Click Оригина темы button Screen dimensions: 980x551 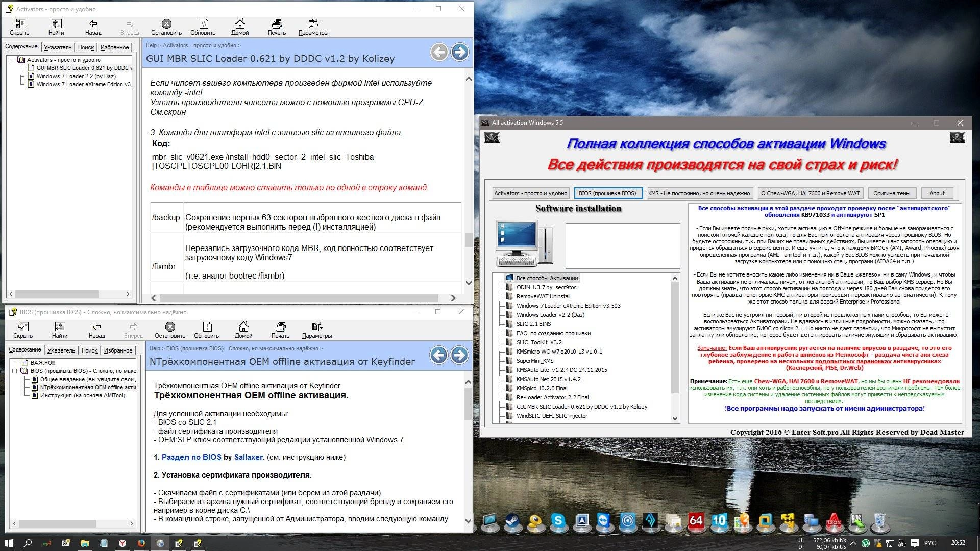[x=891, y=193]
